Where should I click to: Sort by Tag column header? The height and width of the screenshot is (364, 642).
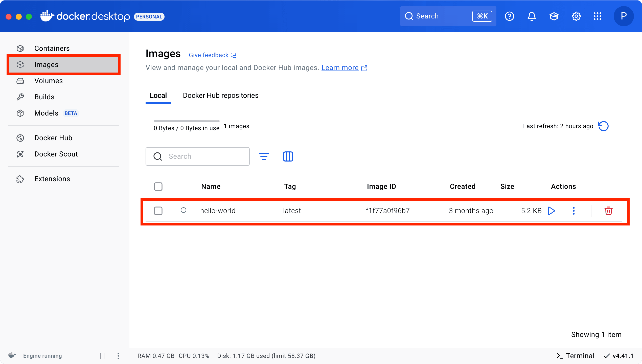(290, 187)
